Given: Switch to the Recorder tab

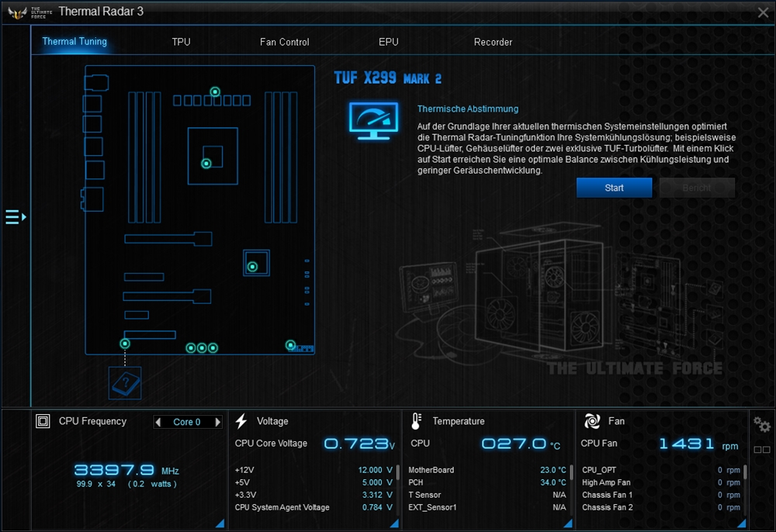Looking at the screenshot, I should point(493,42).
